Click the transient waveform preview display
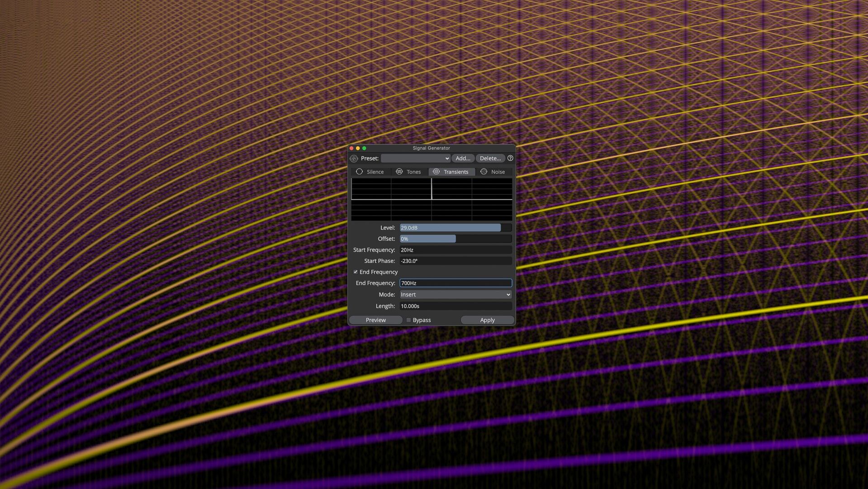Viewport: 868px width, 489px height. coord(432,199)
